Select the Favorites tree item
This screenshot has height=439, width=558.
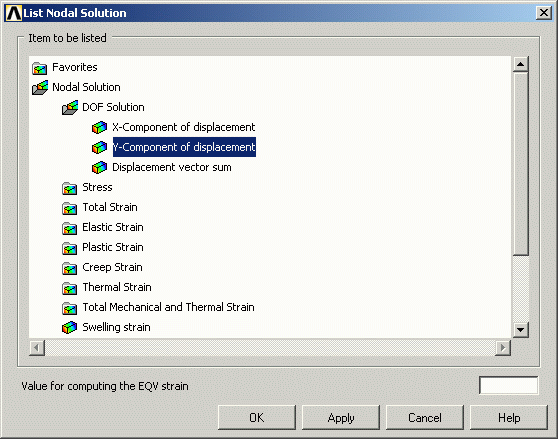click(75, 67)
